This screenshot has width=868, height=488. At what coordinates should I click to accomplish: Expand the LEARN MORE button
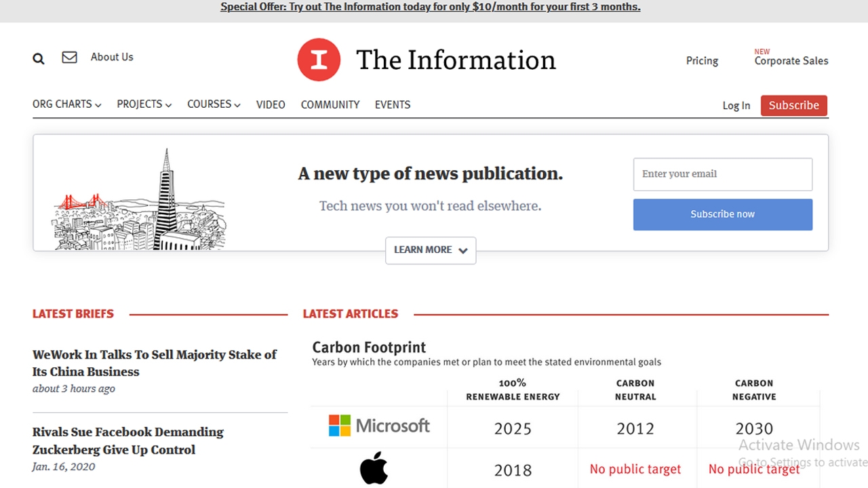click(431, 250)
